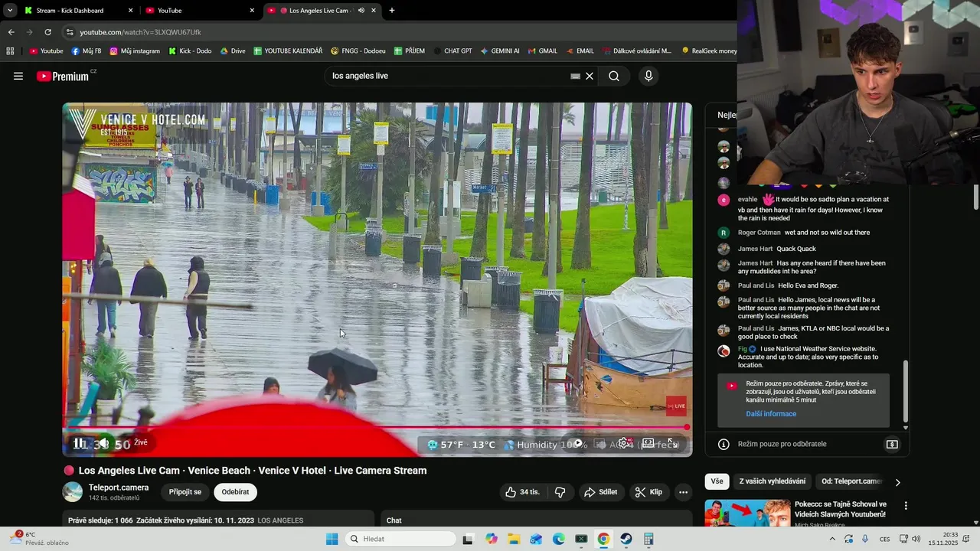Open the YouTube hamburger guide menu

(18, 76)
